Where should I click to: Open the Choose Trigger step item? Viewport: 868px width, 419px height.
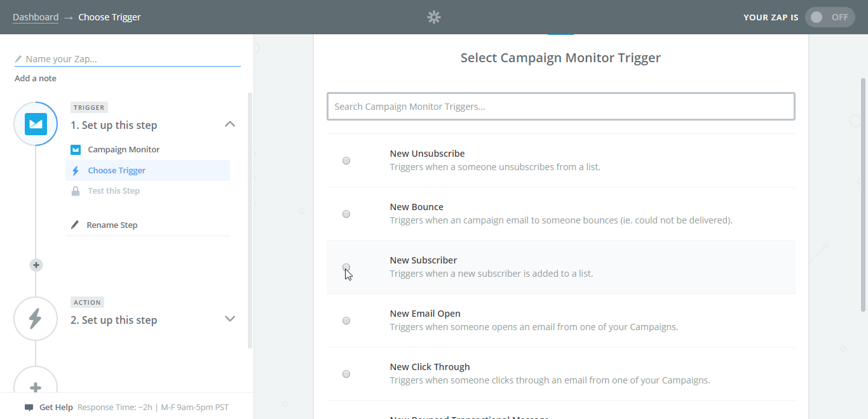pyautogui.click(x=147, y=171)
